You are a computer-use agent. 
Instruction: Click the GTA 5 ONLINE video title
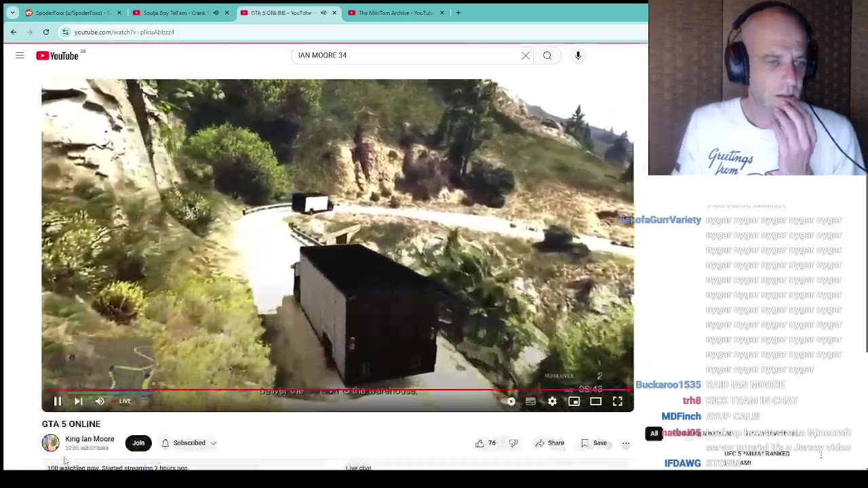71,424
